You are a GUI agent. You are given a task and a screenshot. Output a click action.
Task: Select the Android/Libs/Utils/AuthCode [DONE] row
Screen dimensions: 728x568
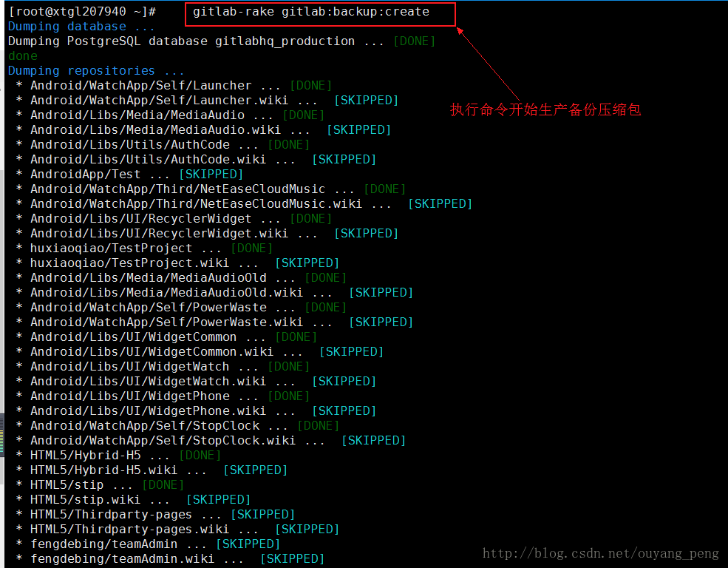pos(163,145)
